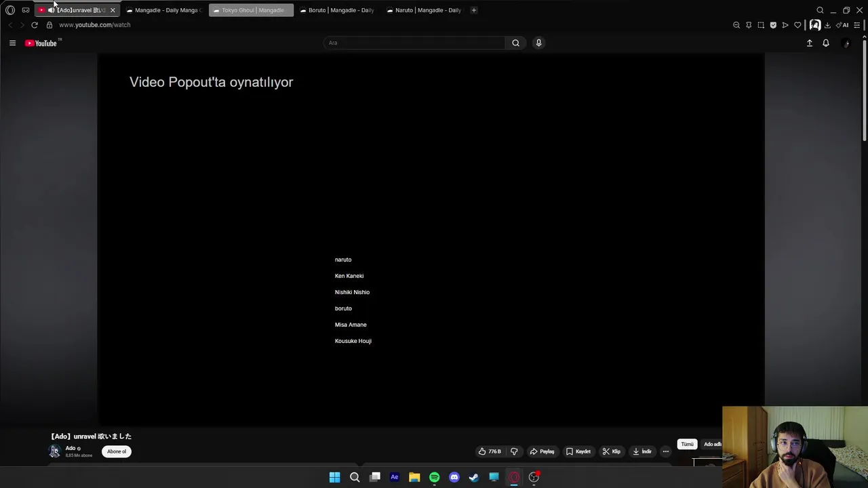868x488 pixels.
Task: Open the Easy Setup sliders menu
Action: click(x=857, y=25)
